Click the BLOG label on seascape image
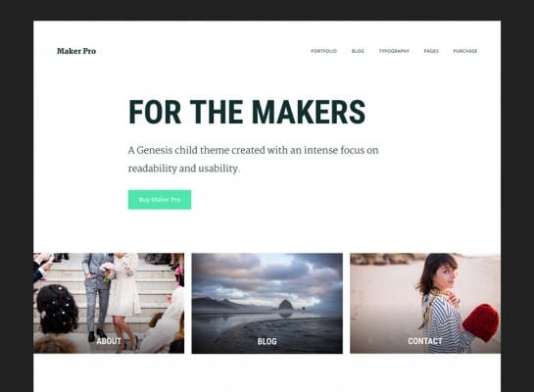534x392 pixels. tap(267, 341)
